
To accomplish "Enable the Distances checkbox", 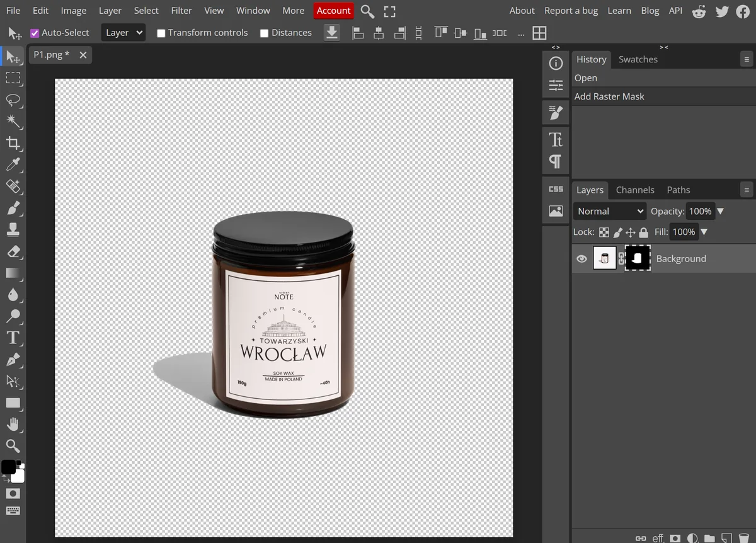I will pyautogui.click(x=264, y=33).
